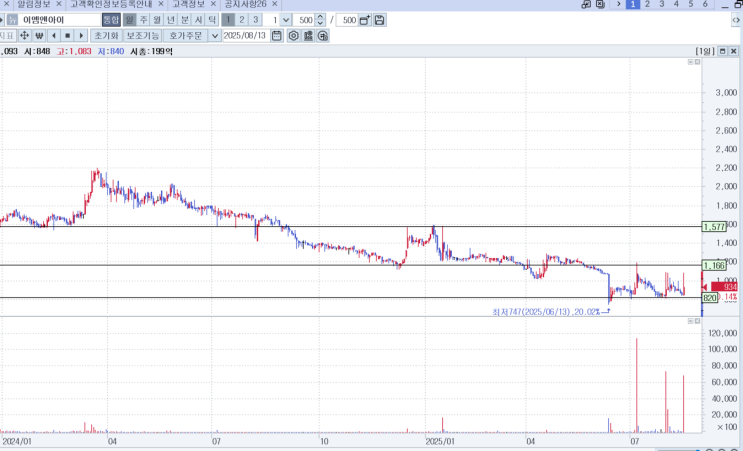Select interval preset 1 button
This screenshot has height=451, width=743.
(x=228, y=20)
